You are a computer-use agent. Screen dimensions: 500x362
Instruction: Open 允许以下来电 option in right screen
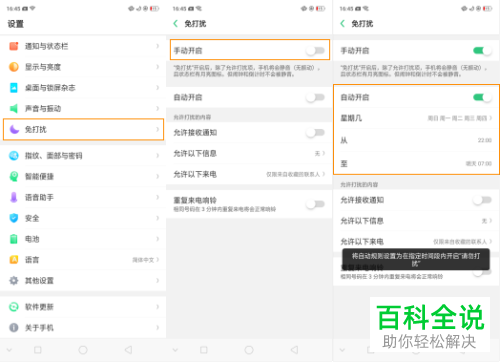click(x=416, y=241)
